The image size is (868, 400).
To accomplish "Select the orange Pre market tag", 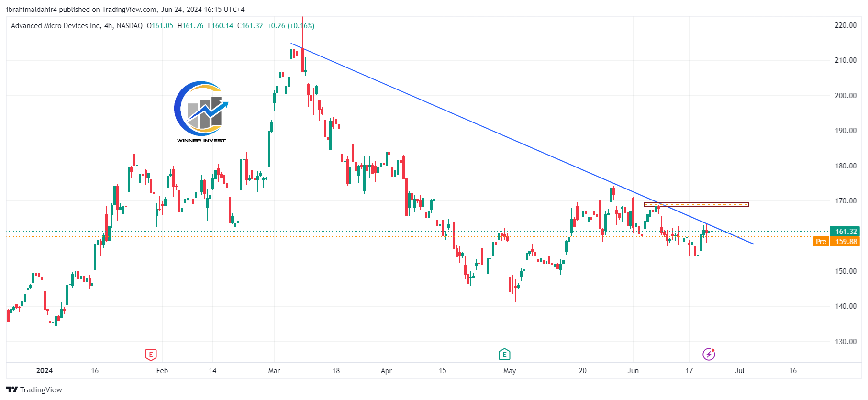I will [821, 242].
